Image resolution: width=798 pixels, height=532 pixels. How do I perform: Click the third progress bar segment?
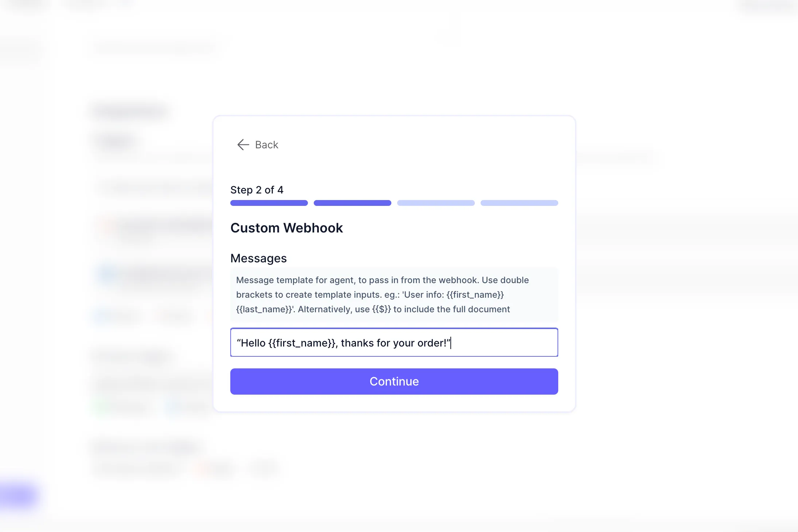pyautogui.click(x=436, y=203)
